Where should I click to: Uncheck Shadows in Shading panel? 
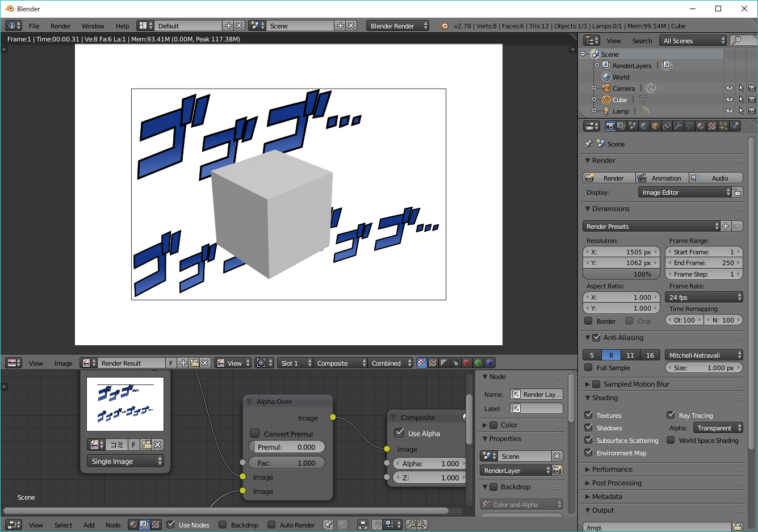pos(589,428)
